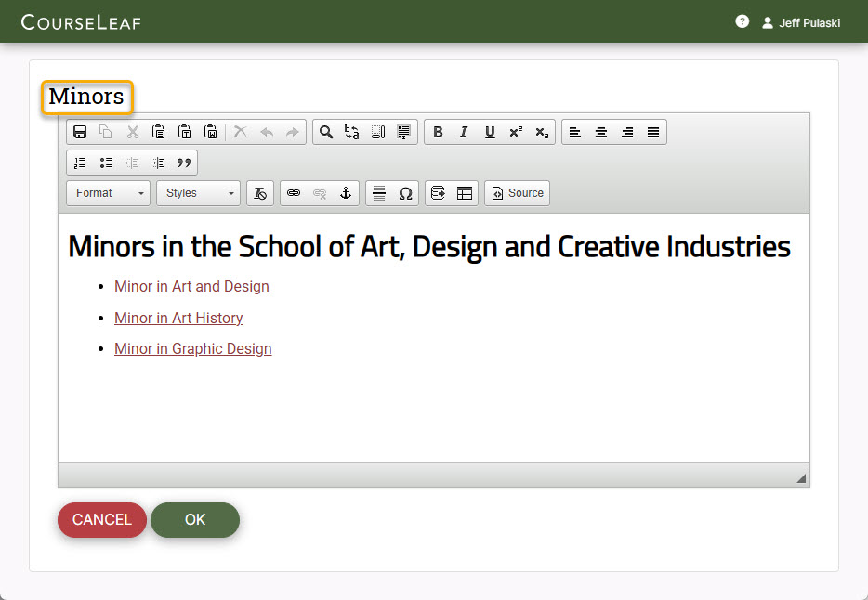Click the anchor icon

click(346, 193)
